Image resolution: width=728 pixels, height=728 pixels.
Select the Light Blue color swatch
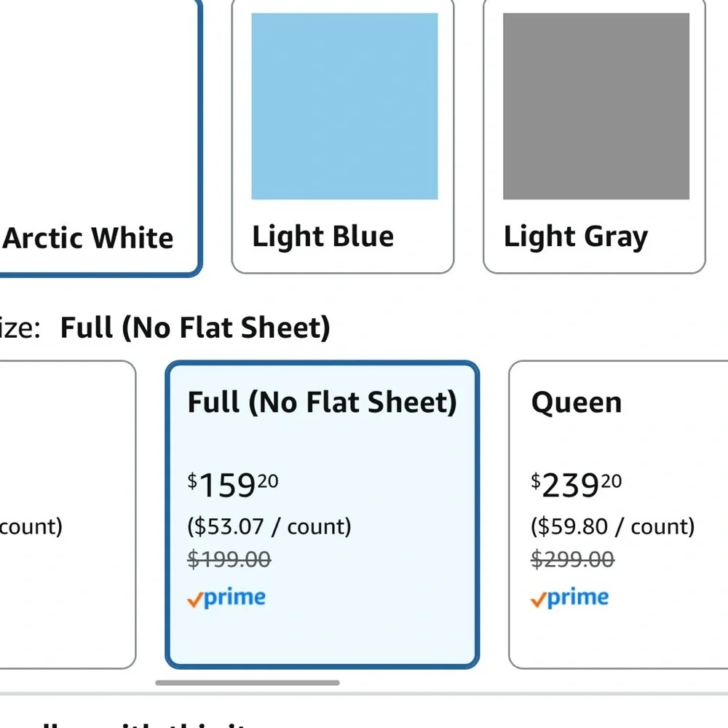[x=343, y=135]
